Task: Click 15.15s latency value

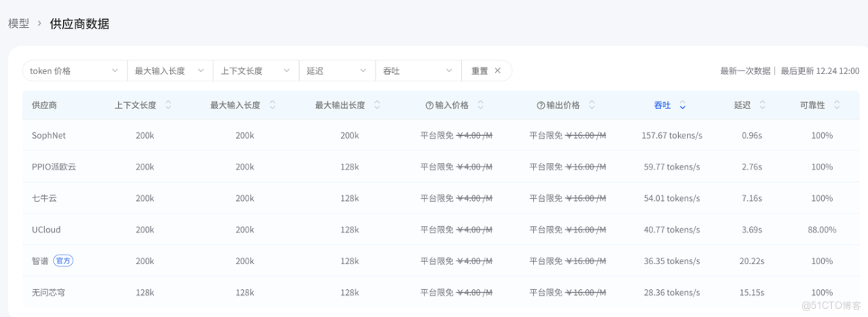Action: coord(752,292)
